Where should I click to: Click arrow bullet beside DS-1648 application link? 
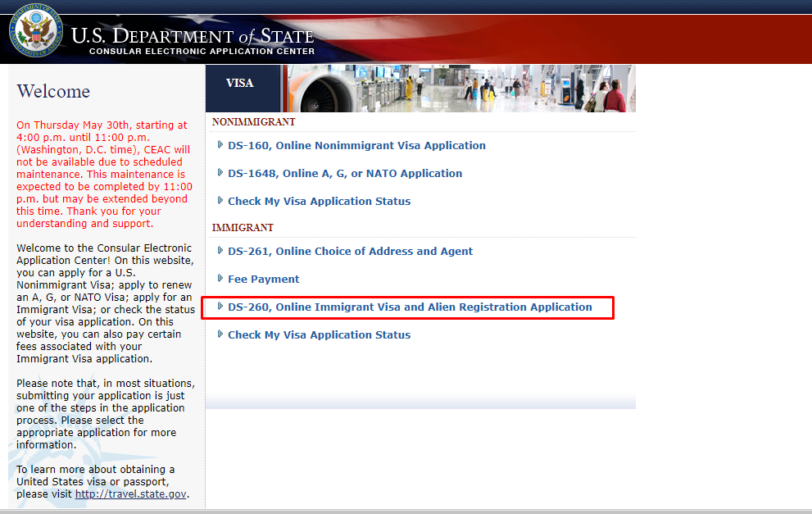[x=220, y=172]
